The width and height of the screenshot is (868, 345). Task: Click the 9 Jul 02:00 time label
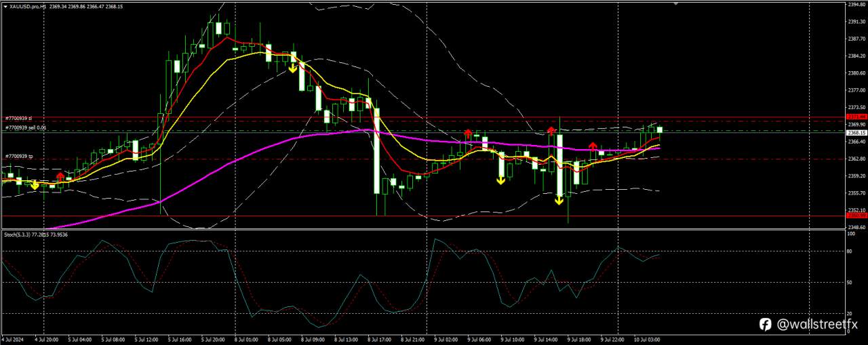[446, 338]
